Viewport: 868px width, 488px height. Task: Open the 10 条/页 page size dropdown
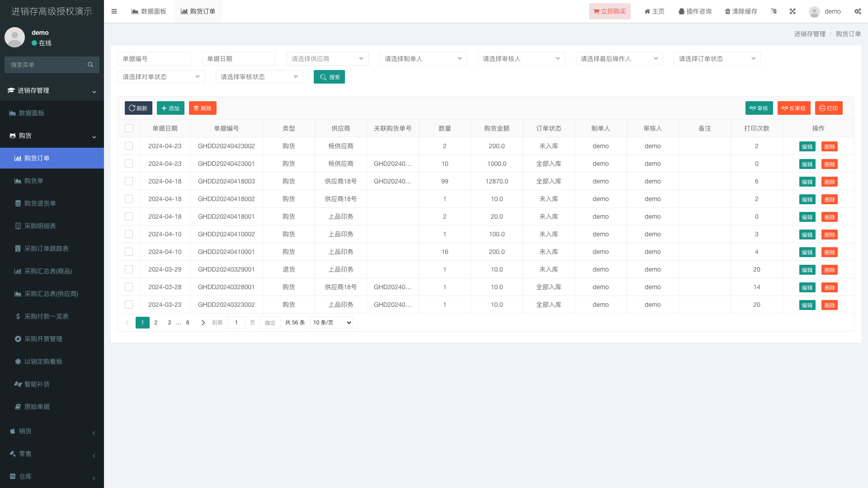(331, 323)
